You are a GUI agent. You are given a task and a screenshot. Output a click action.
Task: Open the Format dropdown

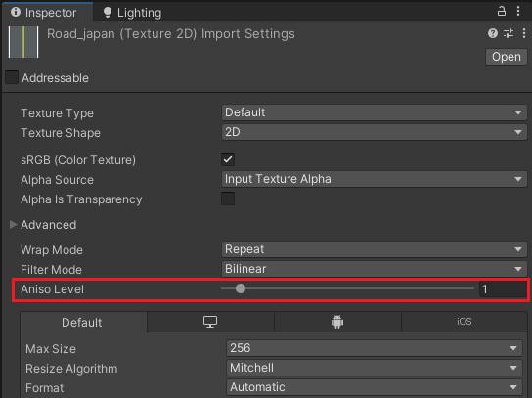(375, 387)
